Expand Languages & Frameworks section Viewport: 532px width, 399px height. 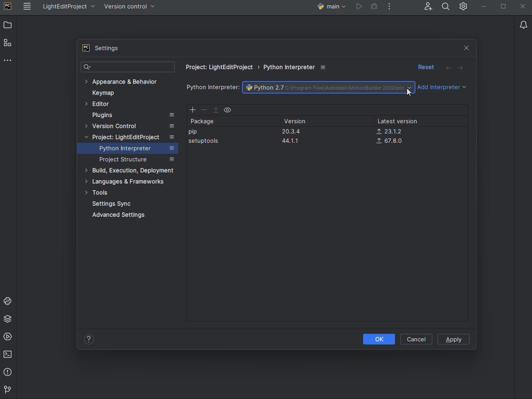pos(86,181)
